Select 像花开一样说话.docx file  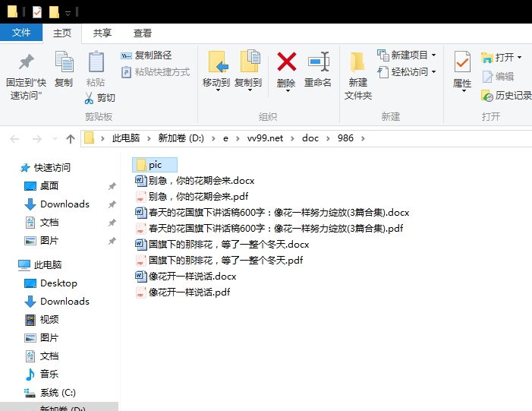(186, 277)
